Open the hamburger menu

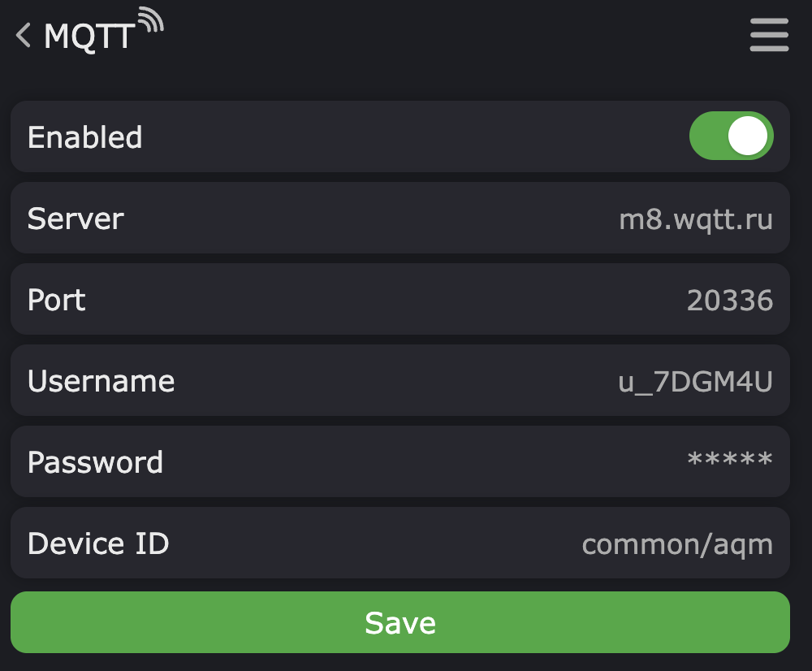(x=769, y=36)
